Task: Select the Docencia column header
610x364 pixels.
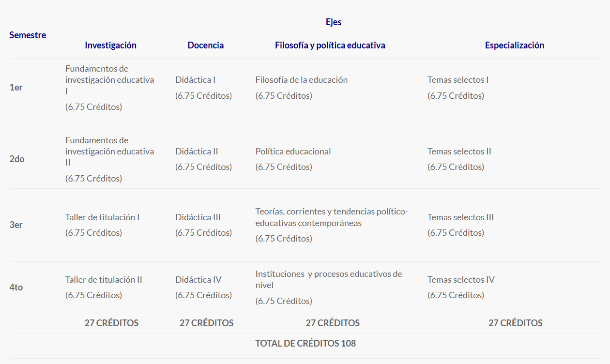Action: click(x=206, y=45)
